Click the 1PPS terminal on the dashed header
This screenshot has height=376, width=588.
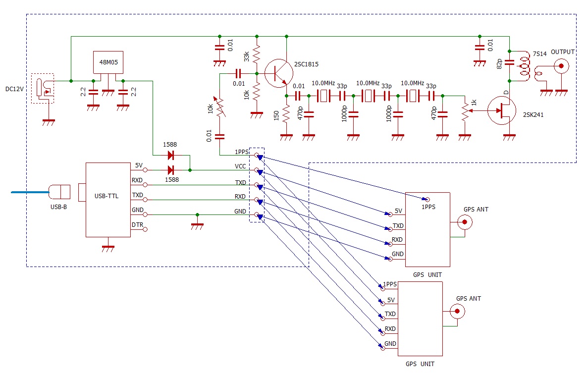coord(257,155)
